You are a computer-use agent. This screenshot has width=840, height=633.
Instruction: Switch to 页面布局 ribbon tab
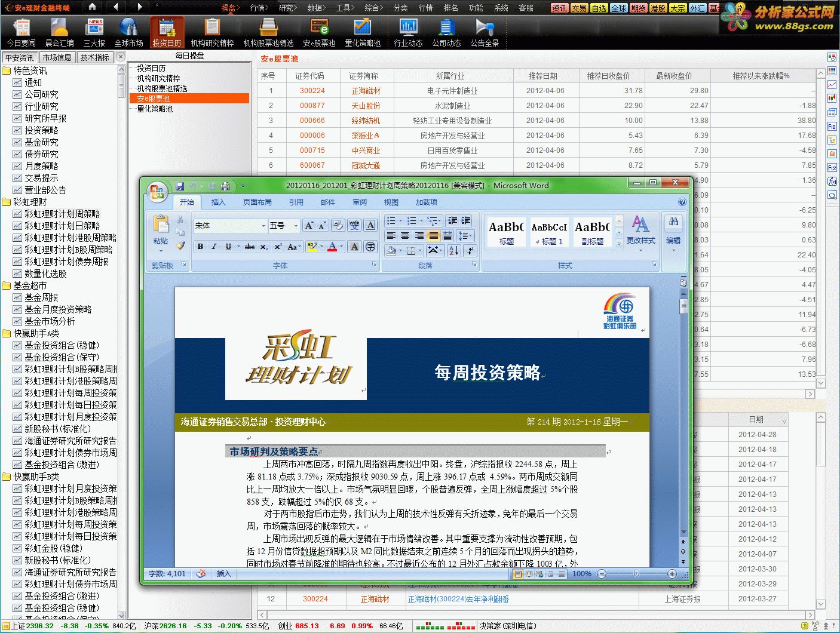pos(257,202)
